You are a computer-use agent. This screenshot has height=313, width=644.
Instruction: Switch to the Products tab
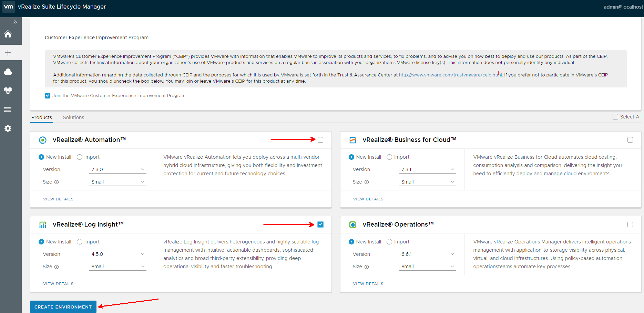[42, 117]
